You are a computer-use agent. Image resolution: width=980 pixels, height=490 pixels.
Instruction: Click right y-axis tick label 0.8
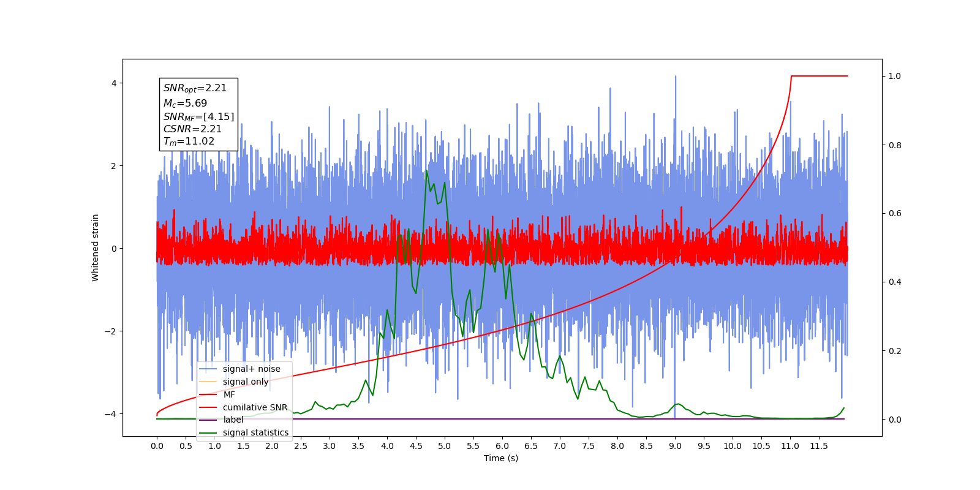(895, 145)
